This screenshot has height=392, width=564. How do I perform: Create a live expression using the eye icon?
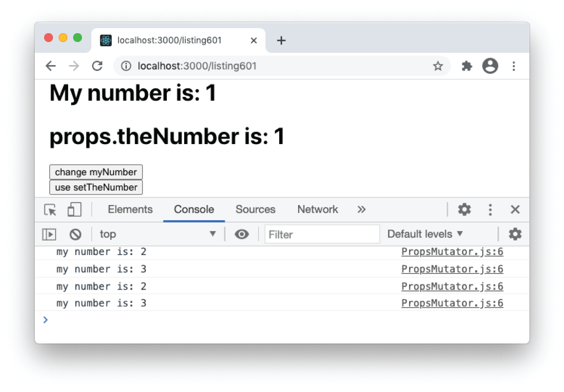[x=242, y=234]
